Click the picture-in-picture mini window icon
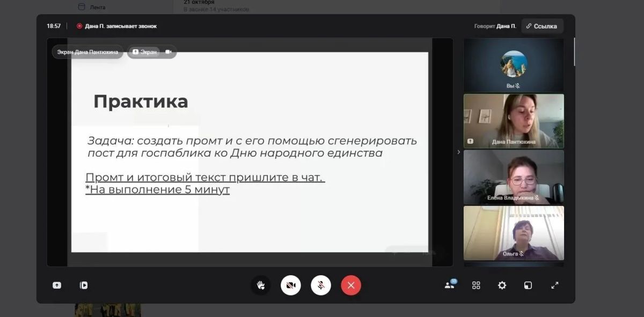Screen dimensions: 644x317 click(528, 285)
